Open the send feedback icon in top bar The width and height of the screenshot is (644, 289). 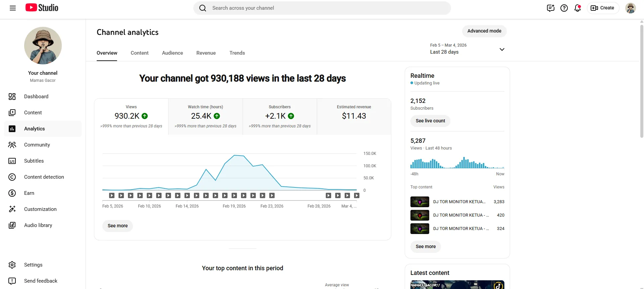tap(551, 8)
